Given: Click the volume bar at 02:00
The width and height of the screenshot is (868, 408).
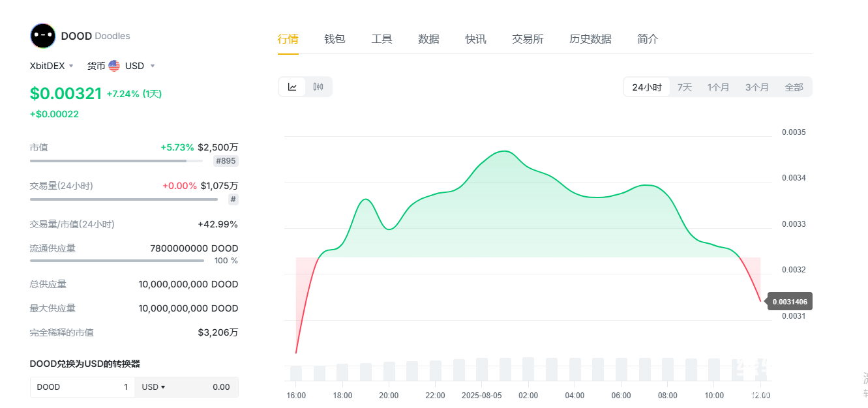Looking at the screenshot, I should (528, 369).
